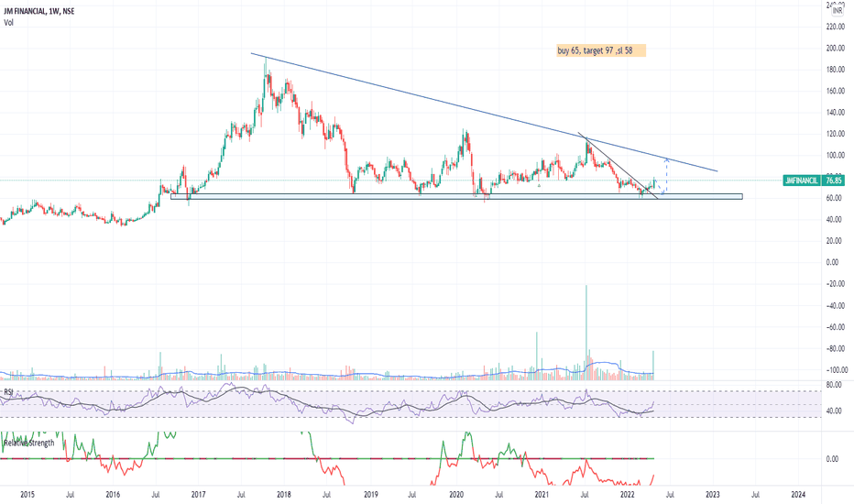Click the 100.00 price axis label

click(836, 155)
